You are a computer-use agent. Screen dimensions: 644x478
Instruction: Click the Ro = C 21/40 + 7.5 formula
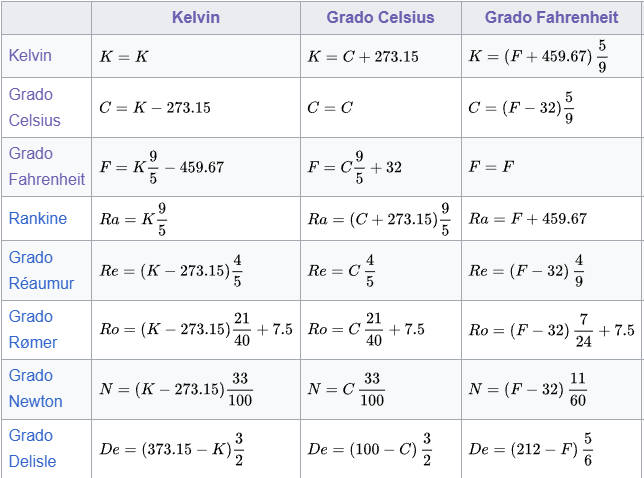coord(366,329)
